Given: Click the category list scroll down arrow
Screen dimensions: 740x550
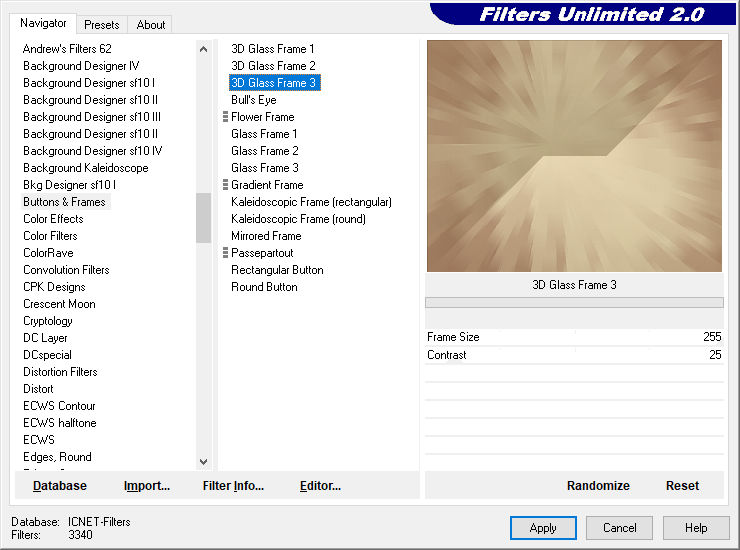Looking at the screenshot, I should [203, 462].
